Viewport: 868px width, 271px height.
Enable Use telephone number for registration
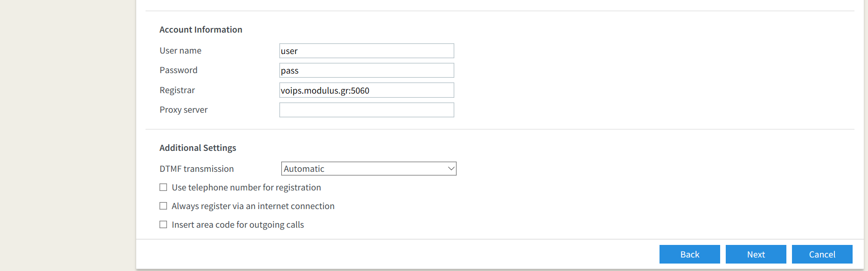163,187
